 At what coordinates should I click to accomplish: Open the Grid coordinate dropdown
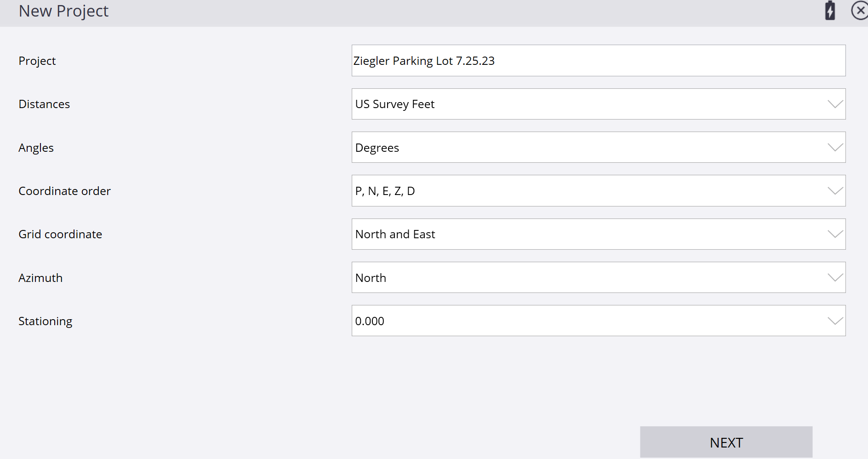tap(599, 234)
